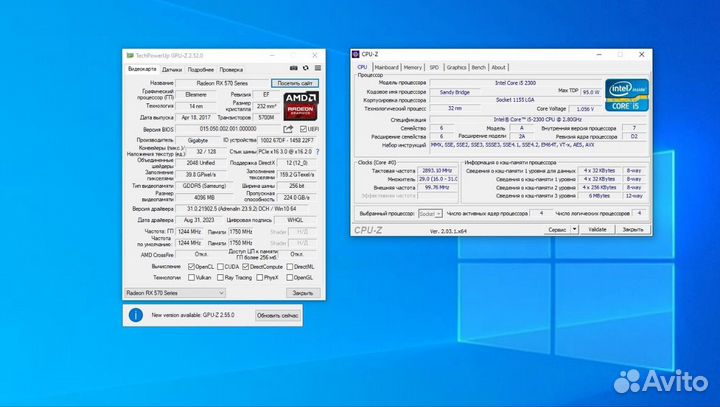Open the Mainboard tab in CPU-Z
Image resolution: width=720 pixels, height=407 pixels.
pyautogui.click(x=387, y=68)
